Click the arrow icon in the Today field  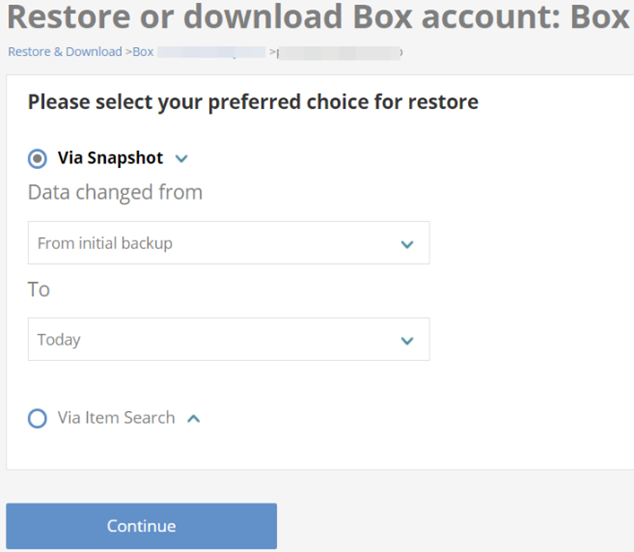click(x=407, y=340)
